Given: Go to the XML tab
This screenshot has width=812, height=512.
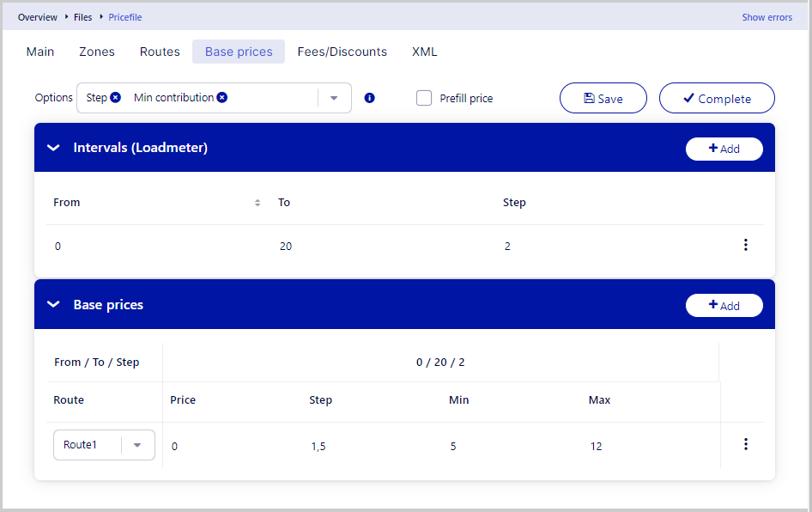Looking at the screenshot, I should click(x=424, y=52).
